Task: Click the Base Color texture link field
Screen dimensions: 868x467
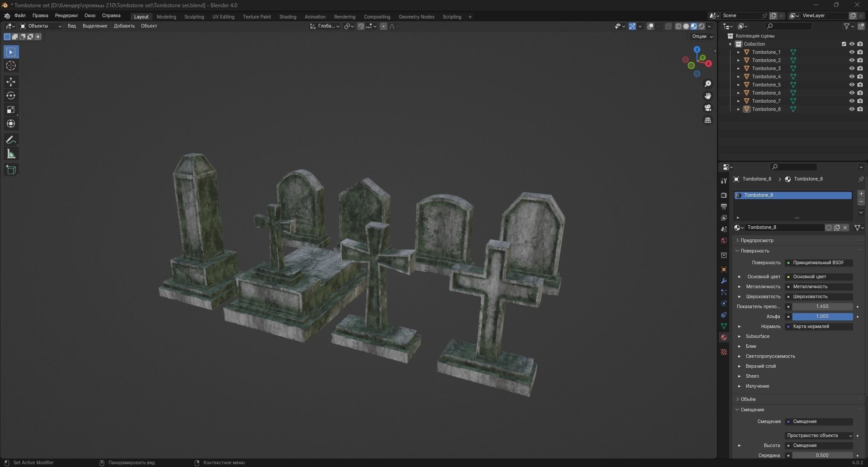Action: [819, 276]
